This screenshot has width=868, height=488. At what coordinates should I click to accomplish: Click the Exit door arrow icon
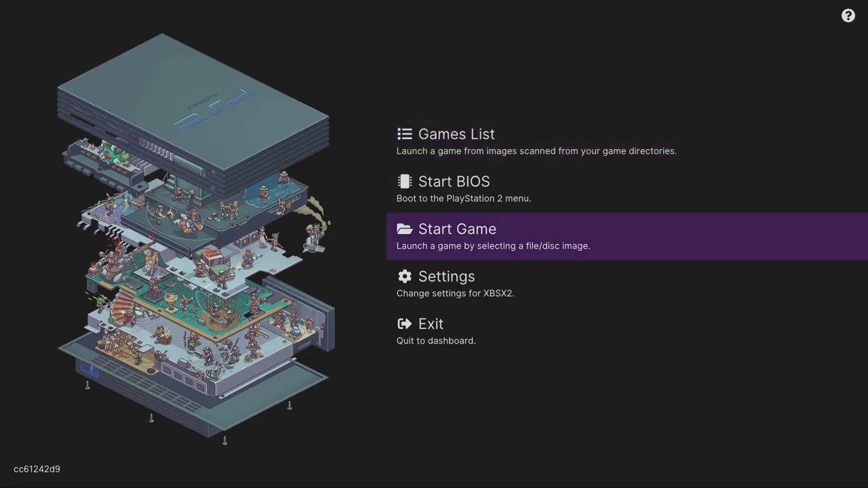click(x=405, y=324)
